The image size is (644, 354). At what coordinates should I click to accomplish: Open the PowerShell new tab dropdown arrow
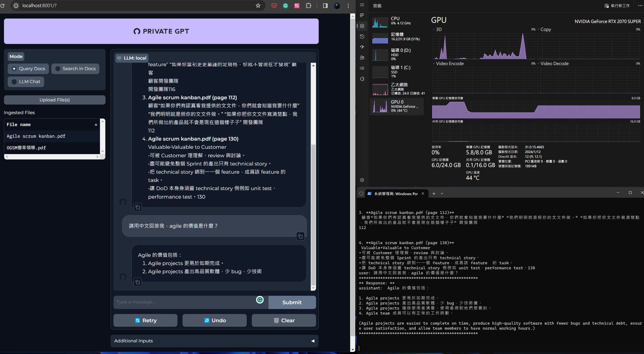tap(442, 194)
